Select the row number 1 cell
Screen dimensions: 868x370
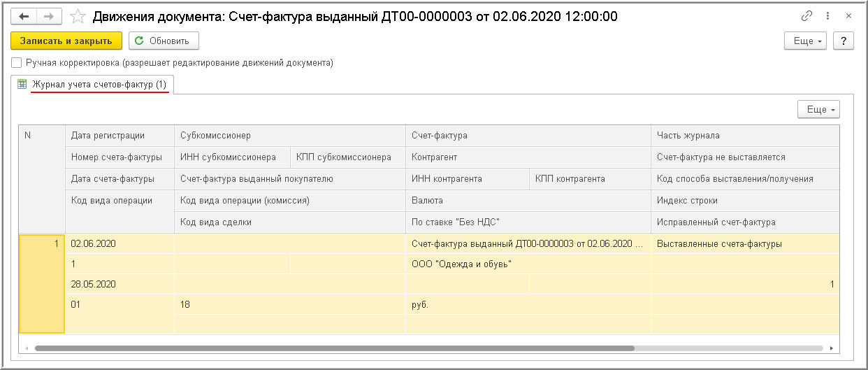pyautogui.click(x=42, y=283)
